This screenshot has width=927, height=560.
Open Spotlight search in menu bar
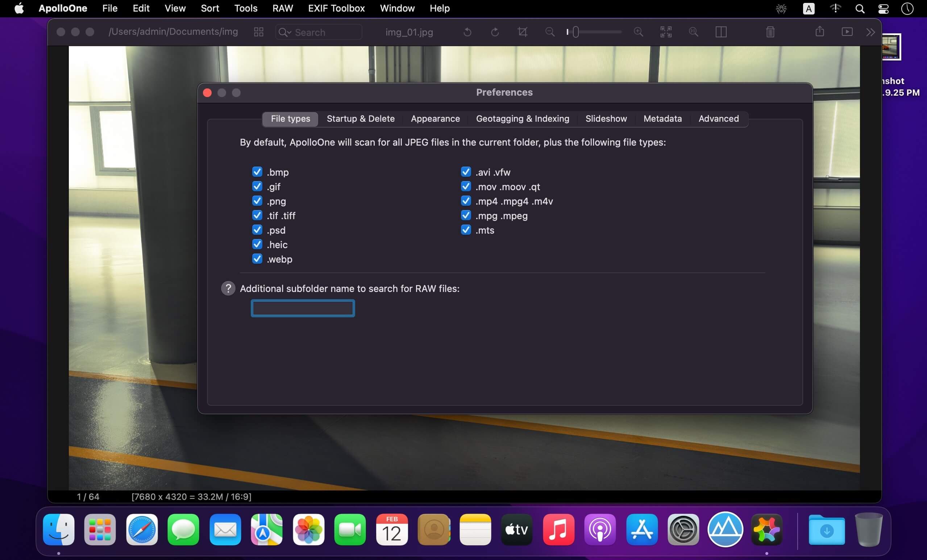[860, 9]
